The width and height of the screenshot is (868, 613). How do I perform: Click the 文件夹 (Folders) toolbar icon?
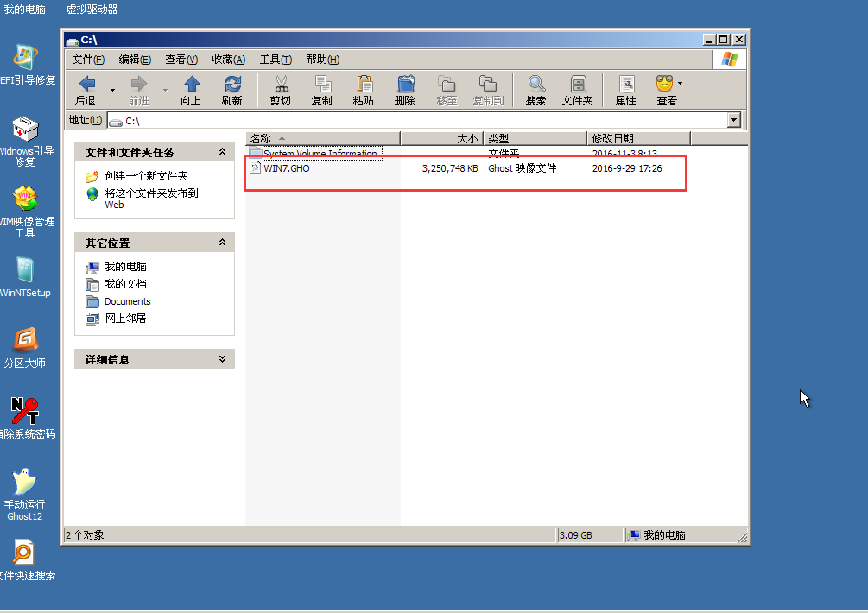tap(578, 85)
